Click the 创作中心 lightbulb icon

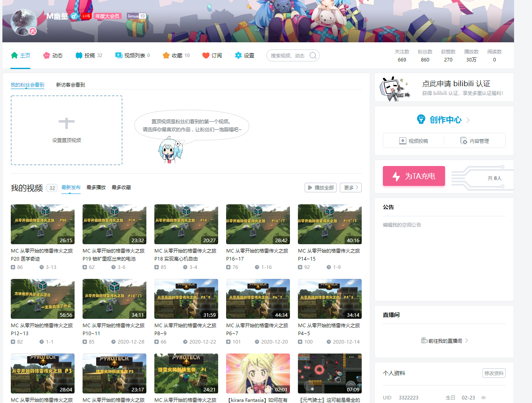pyautogui.click(x=421, y=119)
